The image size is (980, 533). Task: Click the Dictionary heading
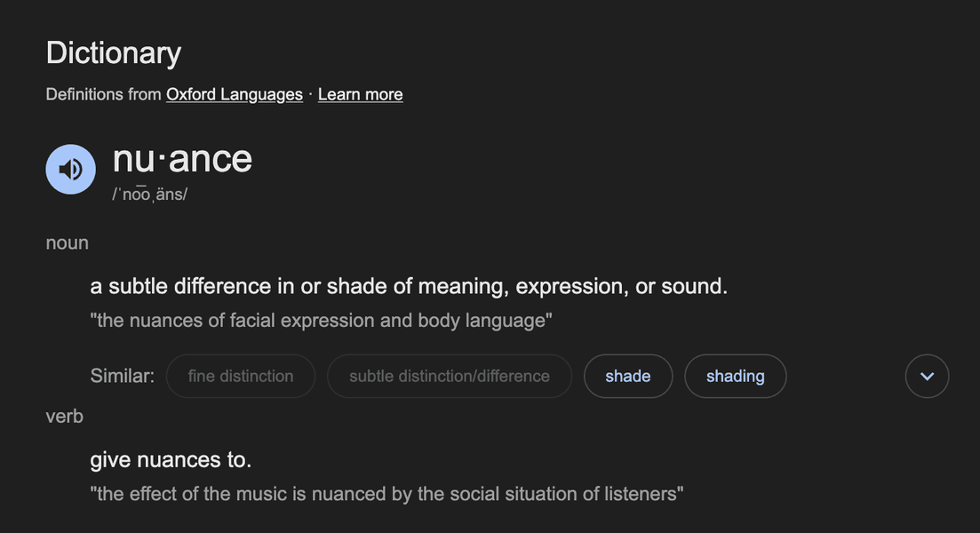pyautogui.click(x=114, y=53)
